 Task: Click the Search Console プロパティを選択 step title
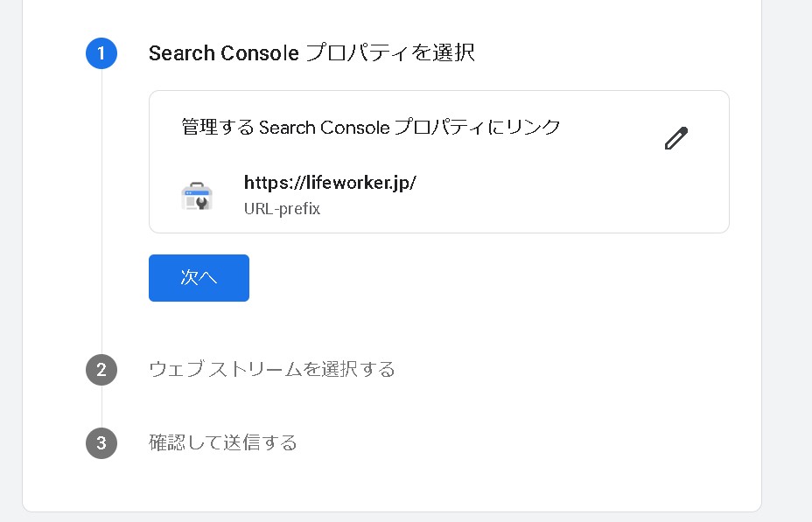[311, 53]
